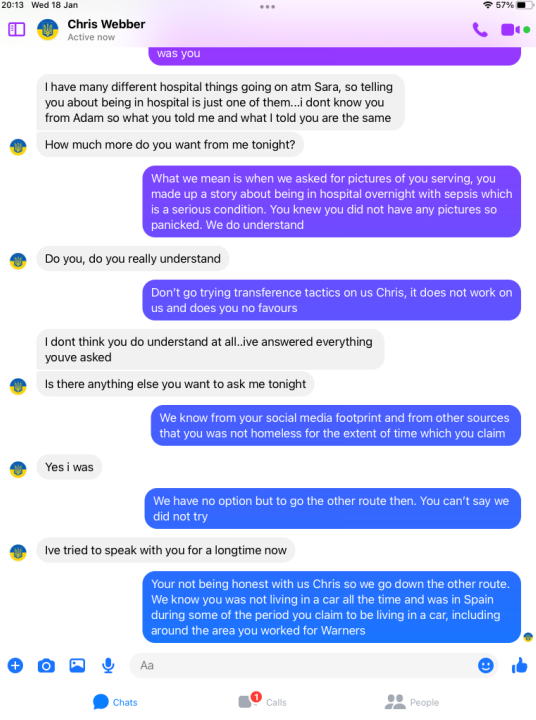The height and width of the screenshot is (720, 536).
Task: Send a thumbs-up like
Action: (x=519, y=665)
